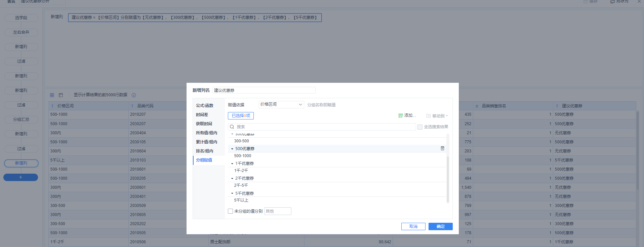This screenshot has height=247, width=644.
Task: Switch to the 所有值/组内 tab
Action: click(x=206, y=133)
